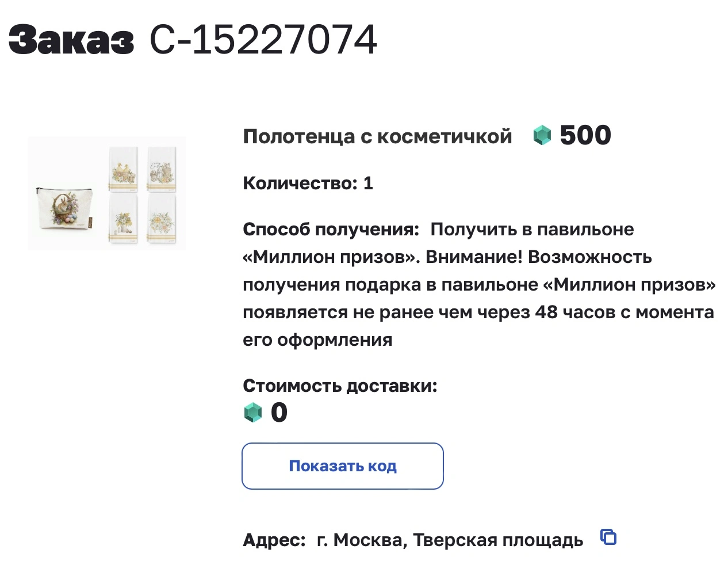The height and width of the screenshot is (576, 728).
Task: Click the 500 price value
Action: click(x=585, y=135)
